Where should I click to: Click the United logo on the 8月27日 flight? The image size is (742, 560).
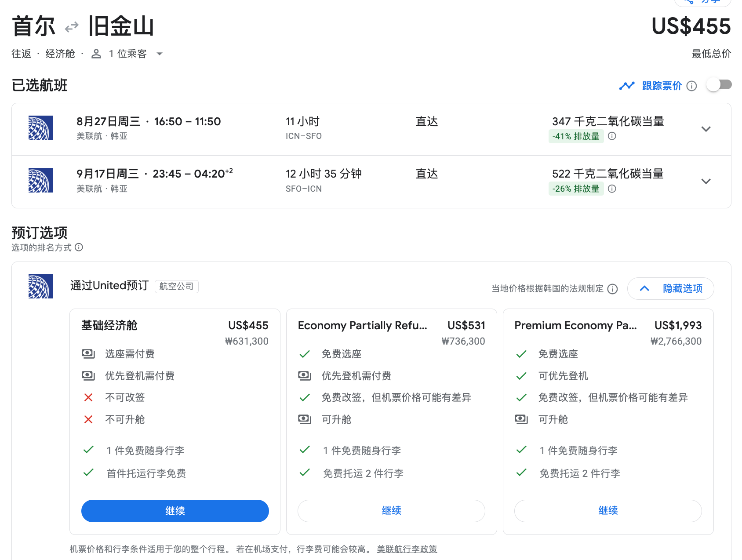pos(41,128)
